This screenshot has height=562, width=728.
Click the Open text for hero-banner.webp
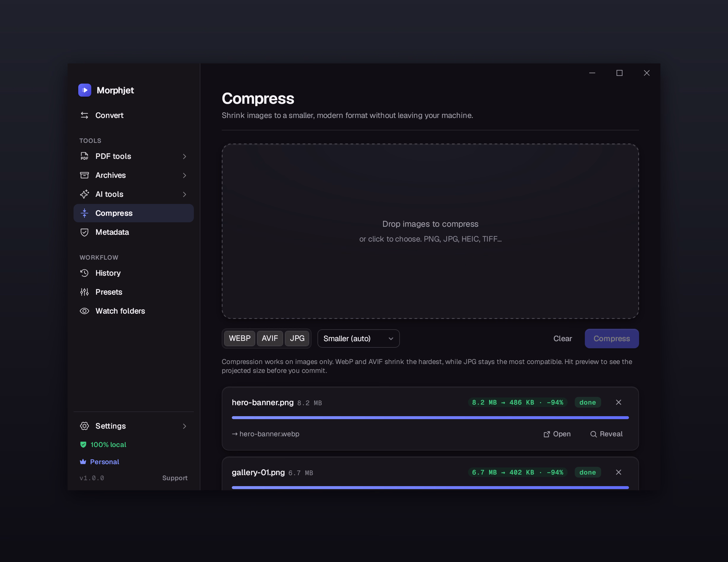click(x=562, y=434)
